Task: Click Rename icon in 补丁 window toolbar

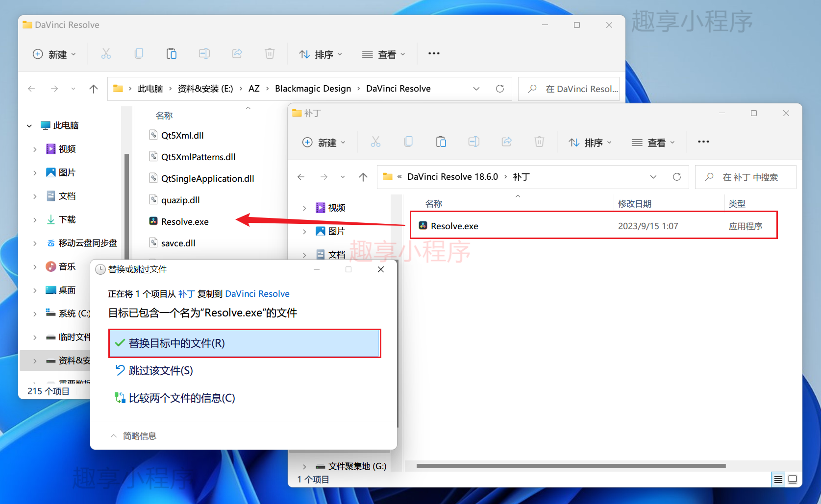Action: point(474,142)
